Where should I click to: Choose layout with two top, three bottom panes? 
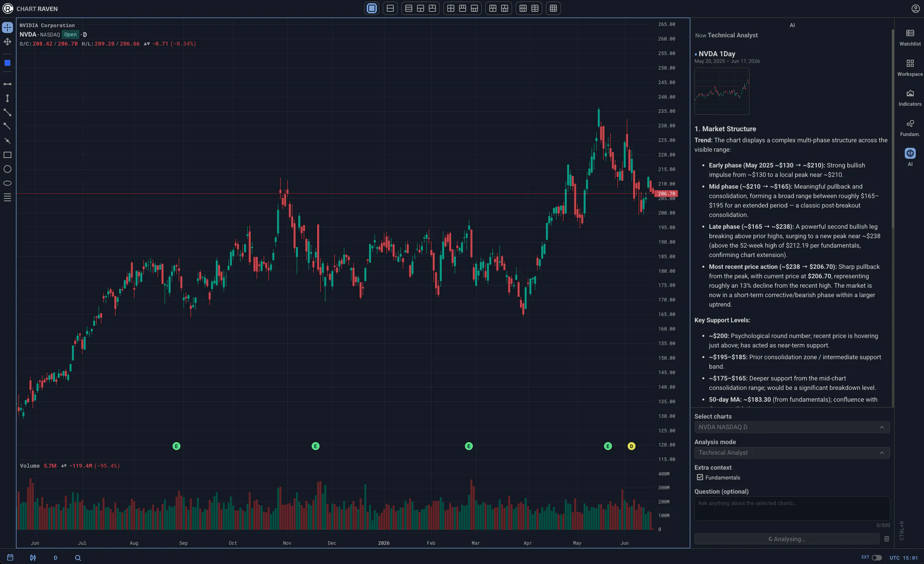pos(505,8)
